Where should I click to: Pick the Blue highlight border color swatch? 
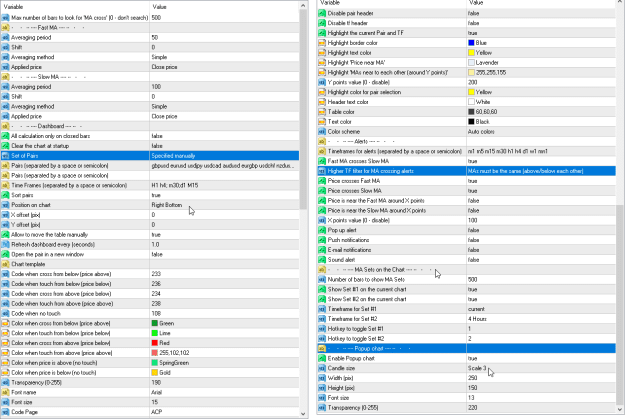tap(471, 43)
